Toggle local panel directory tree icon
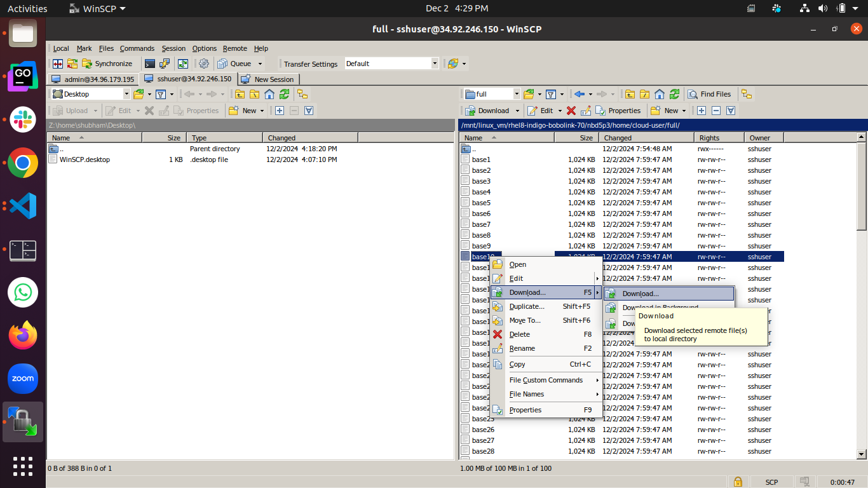Viewport: 868px width, 488px height. coord(302,94)
